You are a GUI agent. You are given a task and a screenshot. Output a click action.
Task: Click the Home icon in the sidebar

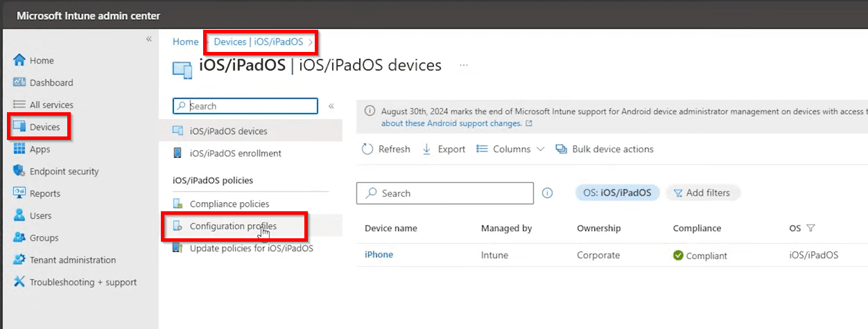(19, 60)
